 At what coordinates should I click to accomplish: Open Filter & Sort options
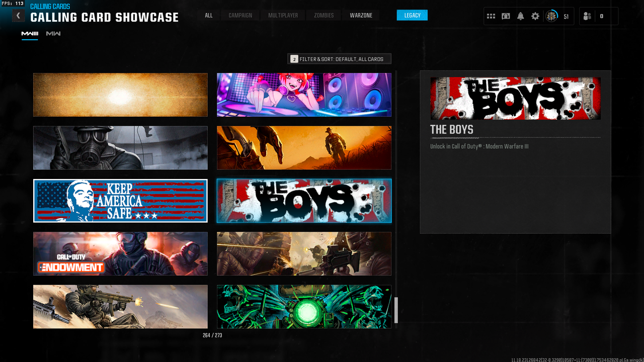[x=339, y=59]
